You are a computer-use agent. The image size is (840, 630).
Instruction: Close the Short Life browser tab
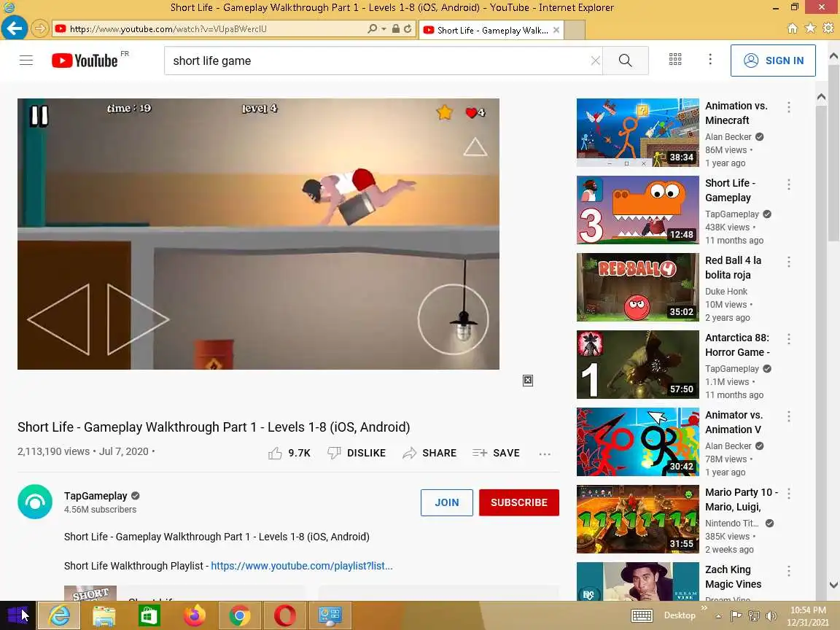coord(556,30)
